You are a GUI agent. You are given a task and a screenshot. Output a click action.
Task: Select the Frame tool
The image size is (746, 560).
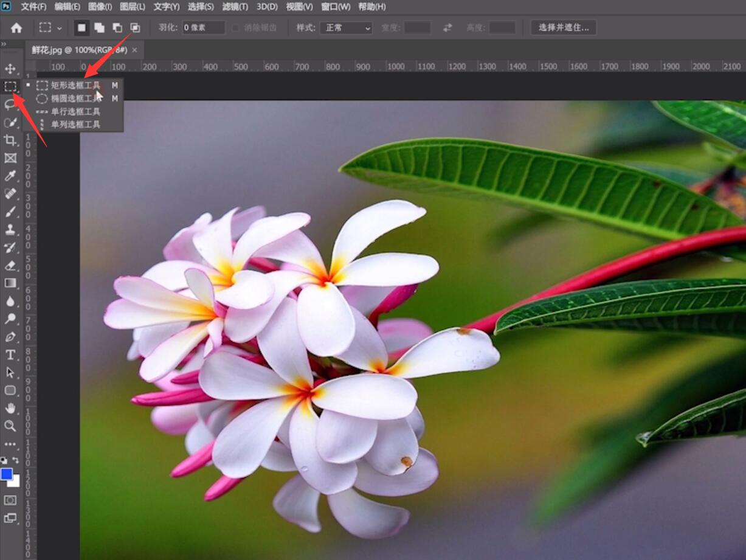click(10, 158)
